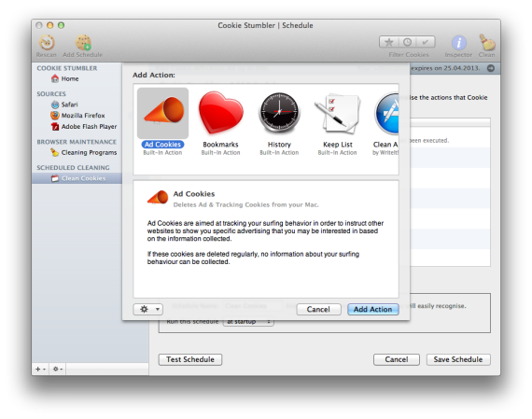This screenshot has height=419, width=532.
Task: Filter cookies by checkmark segment
Action: click(x=426, y=42)
